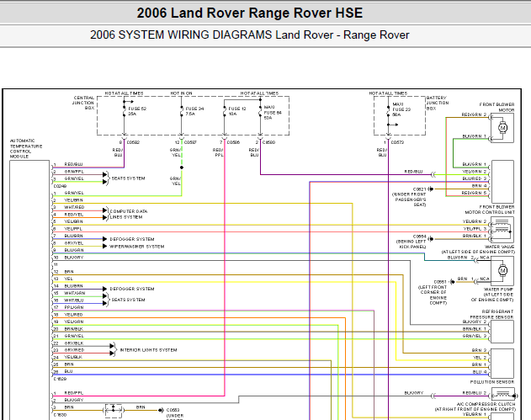Click the 'WHT/BLU' wire label at pin 16
The height and width of the screenshot is (420, 531).
click(74, 300)
